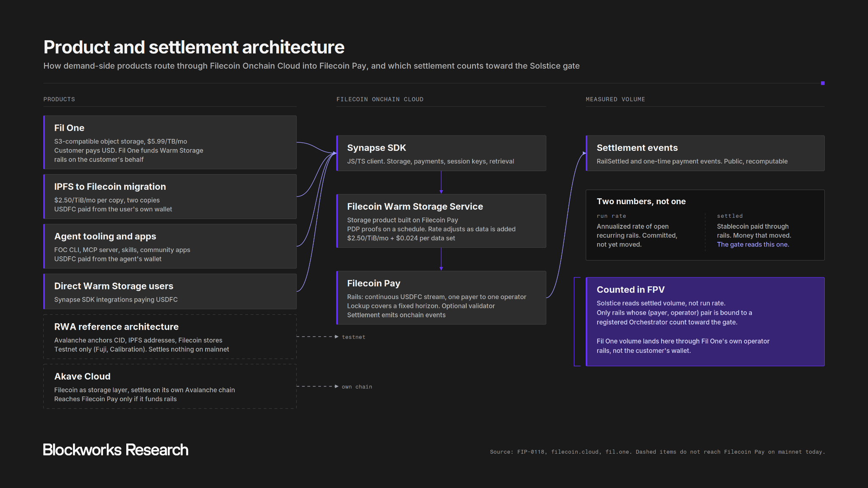
Task: Click 'Testnet only (Fuji, Calibration)' line
Action: [141, 349]
